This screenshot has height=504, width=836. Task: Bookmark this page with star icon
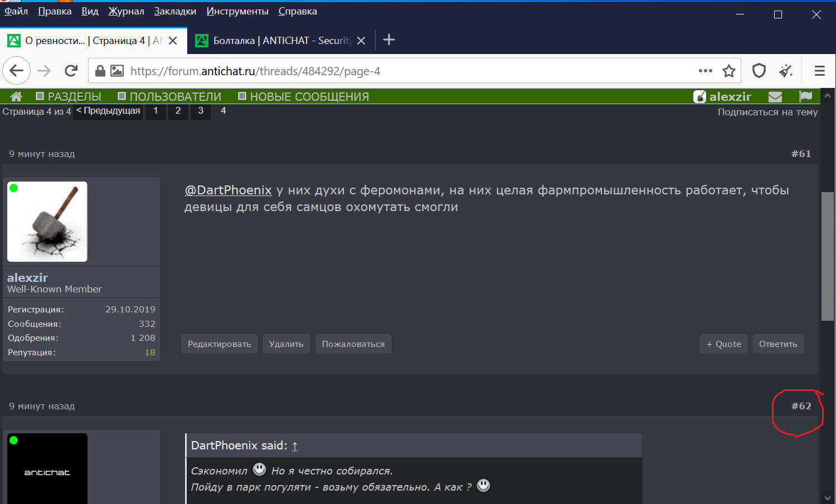tap(728, 71)
